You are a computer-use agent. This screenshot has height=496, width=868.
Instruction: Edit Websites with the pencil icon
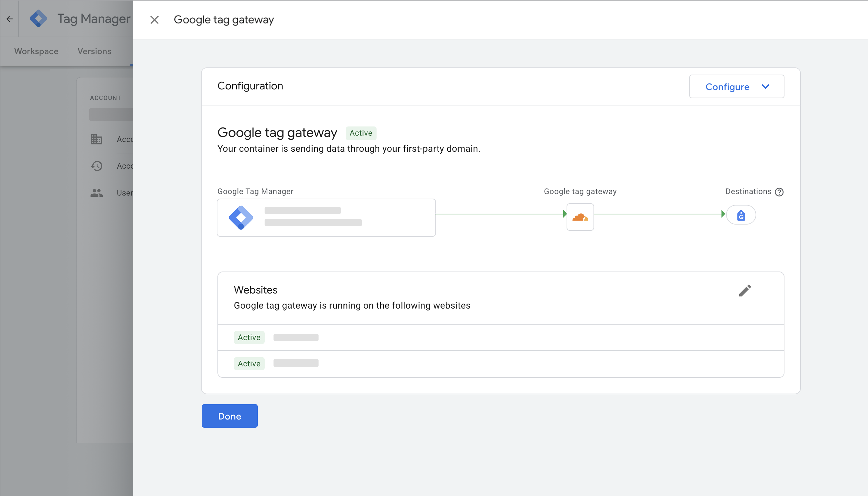point(745,290)
